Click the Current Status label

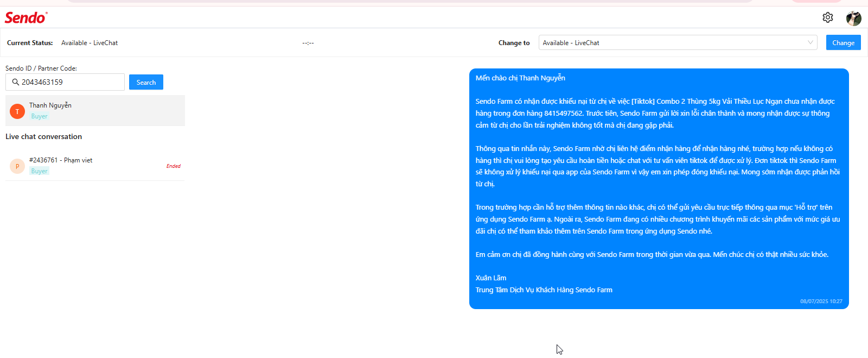[30, 43]
